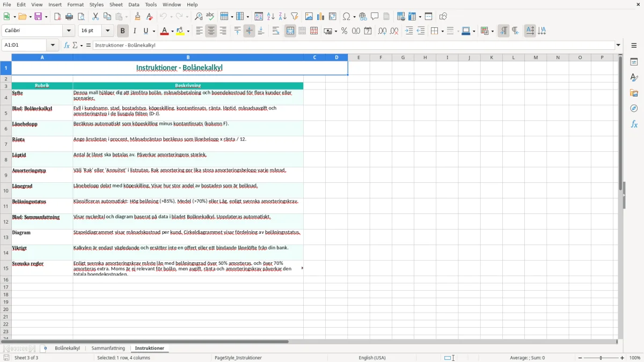Viewport: 644px width, 362px height.
Task: Expand the Calibri font name dropdown
Action: [68, 31]
